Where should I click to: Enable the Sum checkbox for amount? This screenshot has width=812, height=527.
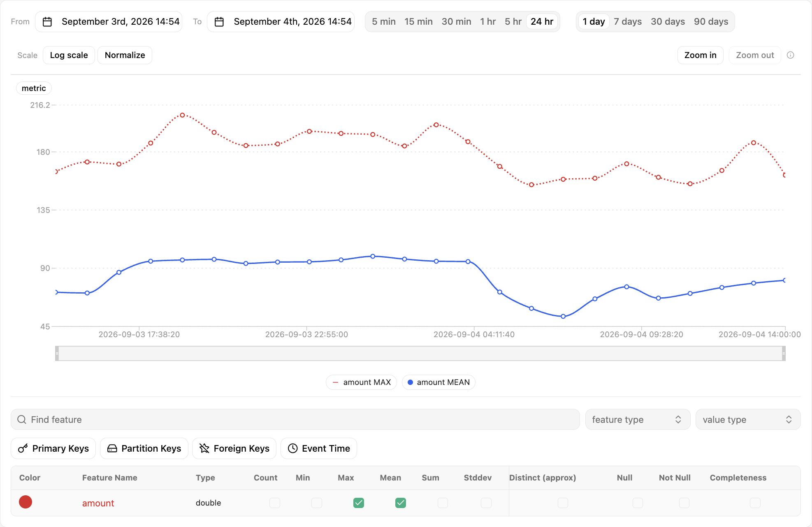click(443, 503)
